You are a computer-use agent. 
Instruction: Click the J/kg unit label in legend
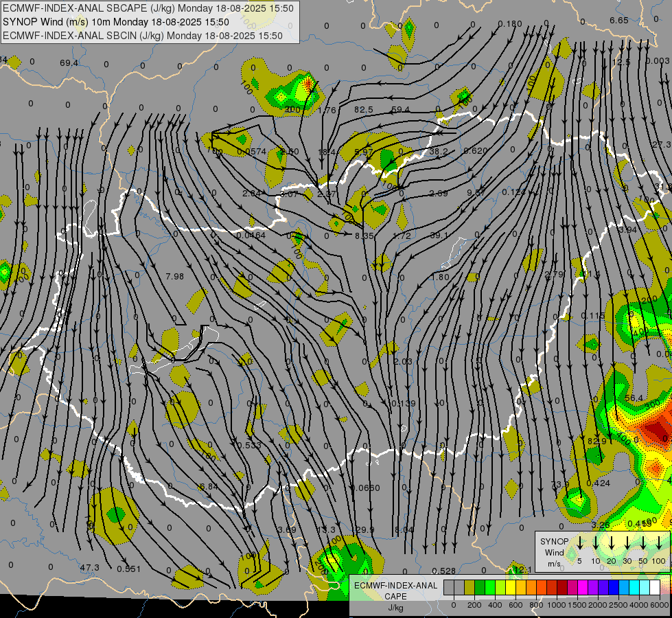tap(395, 607)
